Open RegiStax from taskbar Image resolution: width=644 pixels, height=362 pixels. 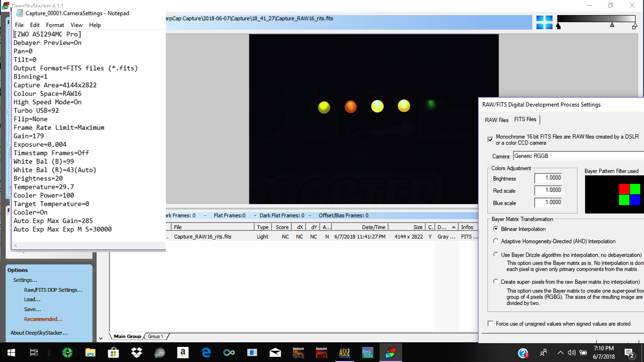[367, 353]
